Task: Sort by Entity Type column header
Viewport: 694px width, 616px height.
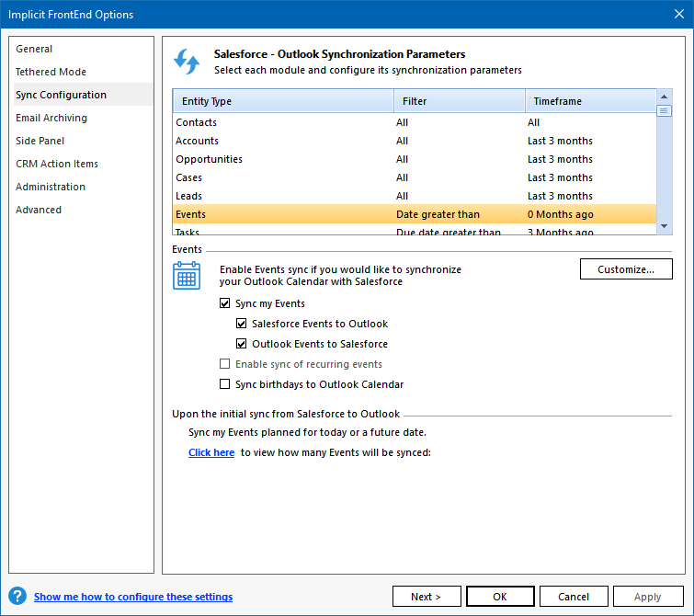Action: coord(282,101)
